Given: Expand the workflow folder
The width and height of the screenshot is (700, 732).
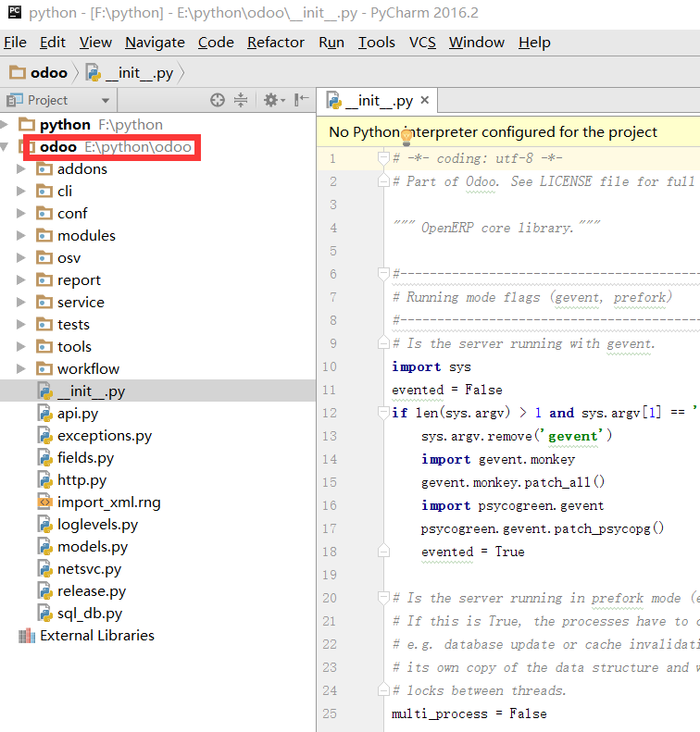Looking at the screenshot, I should click(x=21, y=369).
